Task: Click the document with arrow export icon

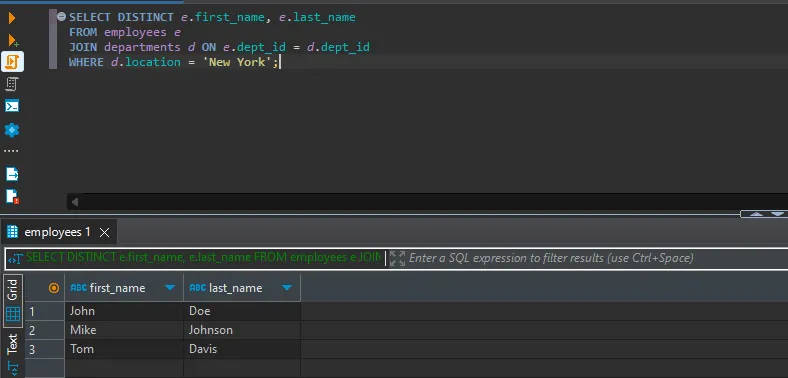Action: tap(12, 174)
